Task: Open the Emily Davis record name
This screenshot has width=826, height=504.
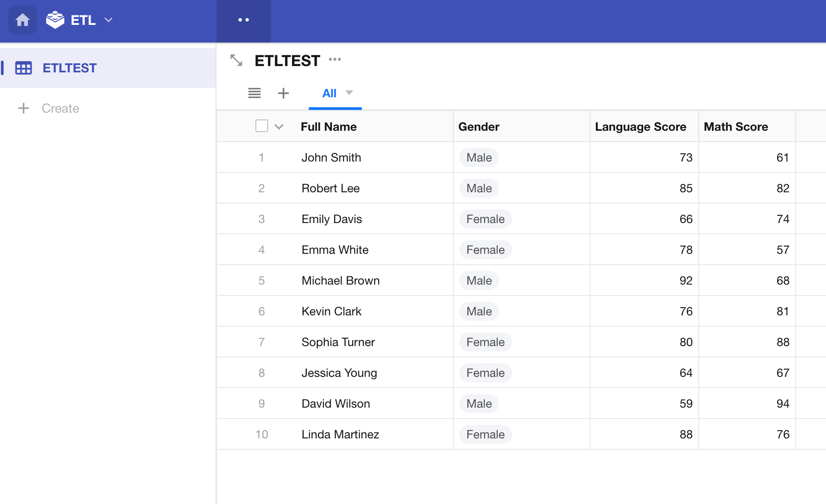Action: (x=331, y=219)
